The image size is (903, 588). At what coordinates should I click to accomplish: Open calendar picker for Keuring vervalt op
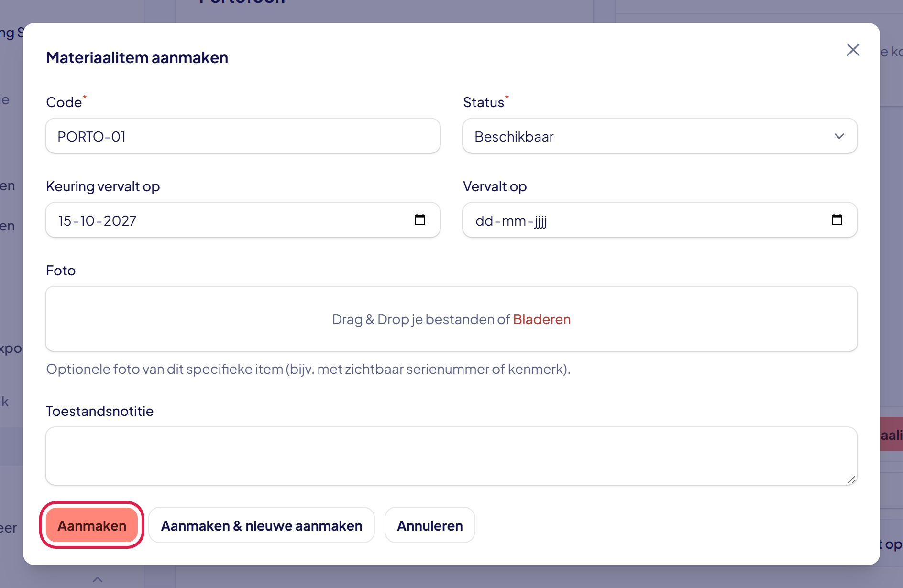click(x=419, y=220)
